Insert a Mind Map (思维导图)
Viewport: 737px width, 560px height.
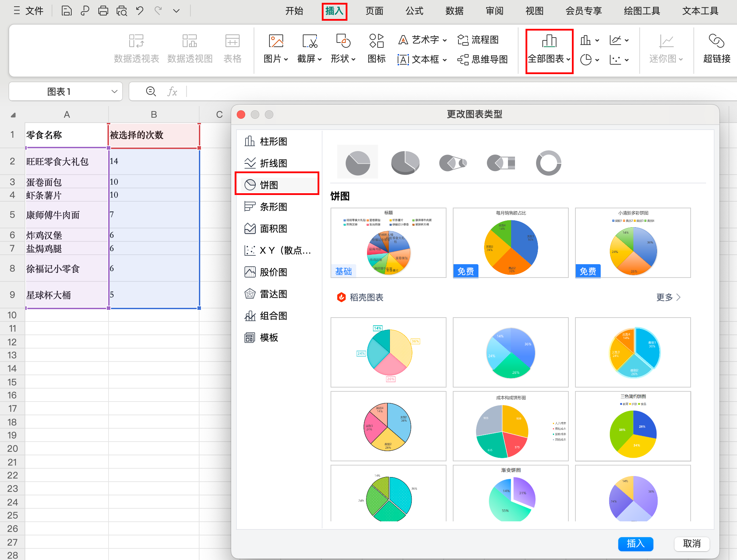pyautogui.click(x=483, y=59)
